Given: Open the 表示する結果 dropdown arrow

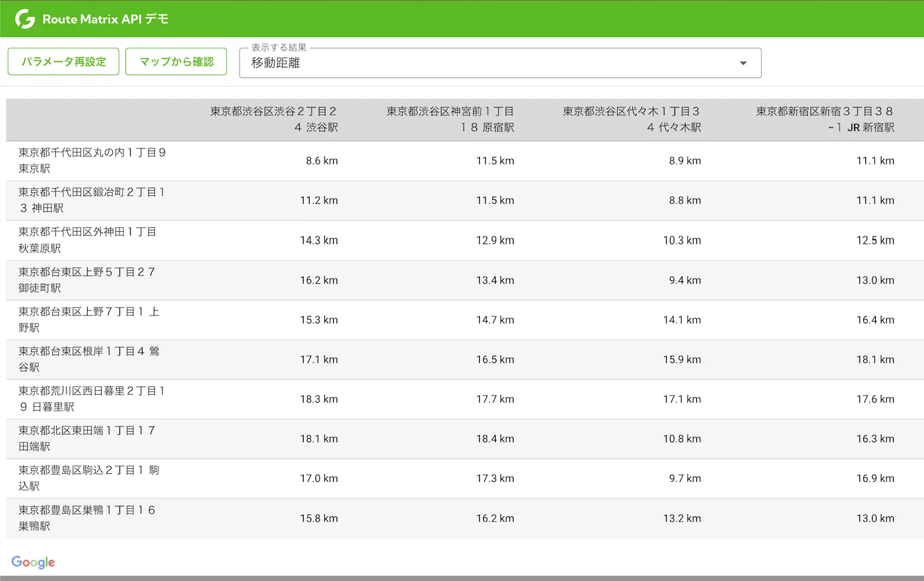Looking at the screenshot, I should 743,63.
